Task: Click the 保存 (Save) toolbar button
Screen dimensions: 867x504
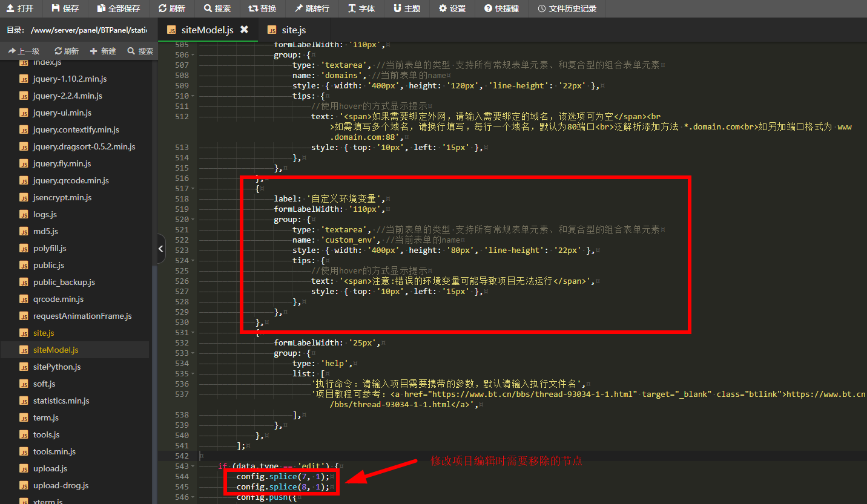Action: 65,8
